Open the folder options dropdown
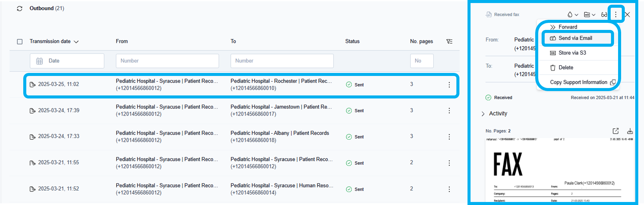 pos(589,15)
